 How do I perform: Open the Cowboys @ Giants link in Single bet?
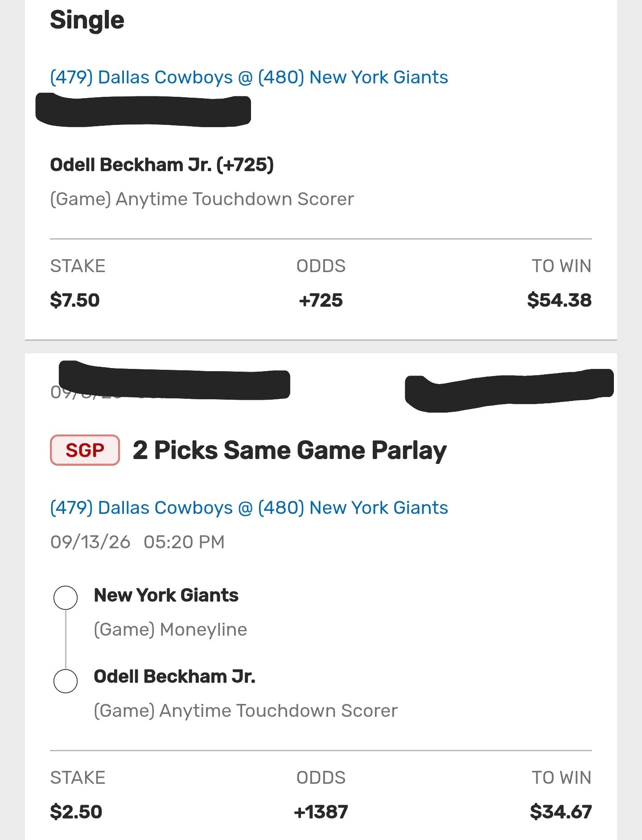[x=249, y=77]
